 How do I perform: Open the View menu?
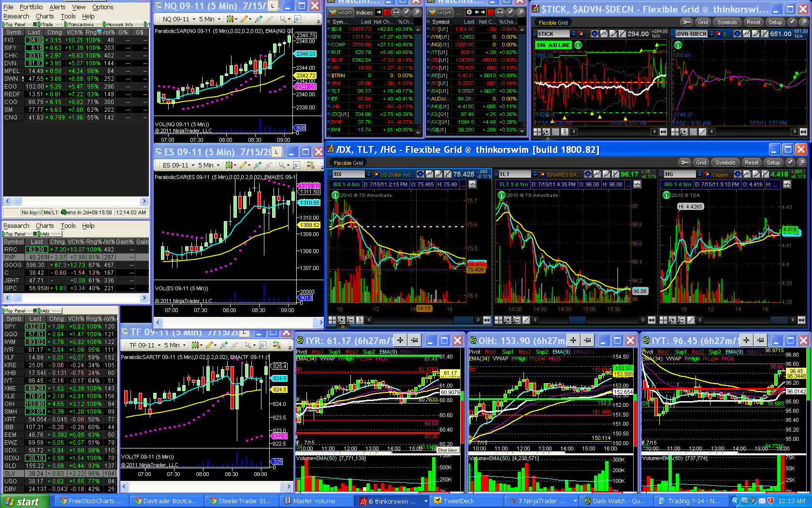click(x=79, y=7)
